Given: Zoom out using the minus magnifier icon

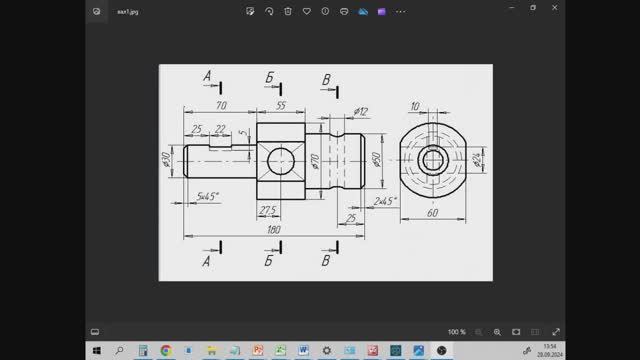Looking at the screenshot, I should coord(478,332).
